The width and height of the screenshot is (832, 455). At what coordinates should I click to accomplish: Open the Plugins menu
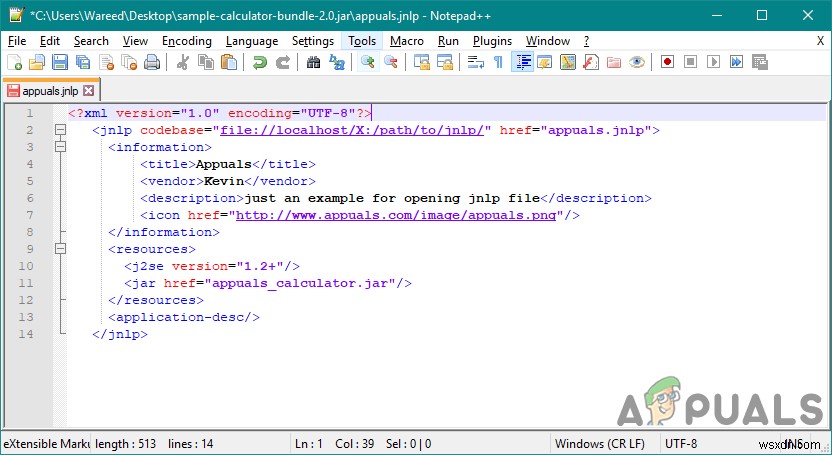[x=492, y=41]
